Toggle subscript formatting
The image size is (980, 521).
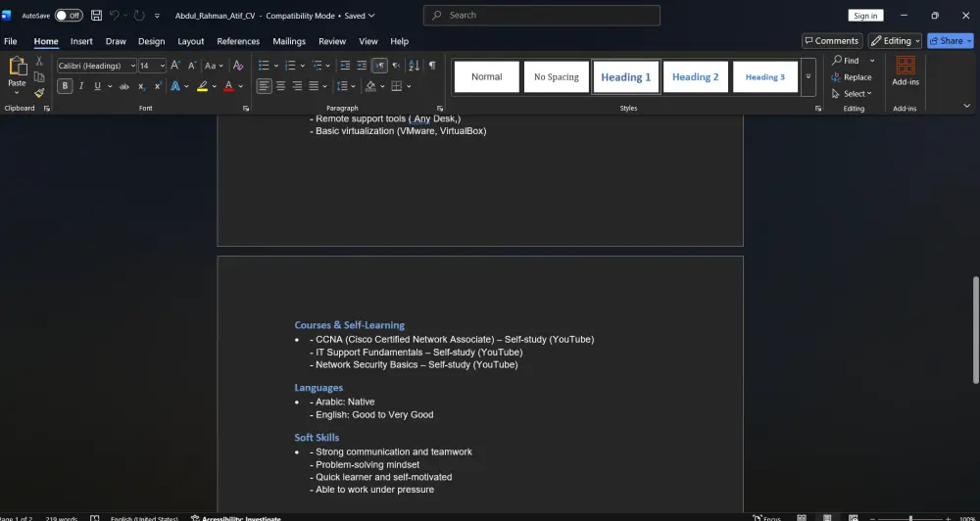(141, 86)
